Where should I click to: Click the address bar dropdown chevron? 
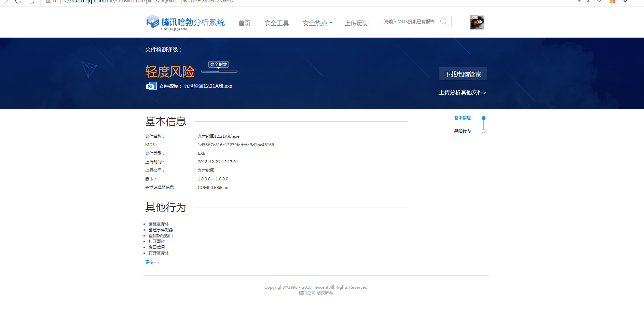click(599, 1)
